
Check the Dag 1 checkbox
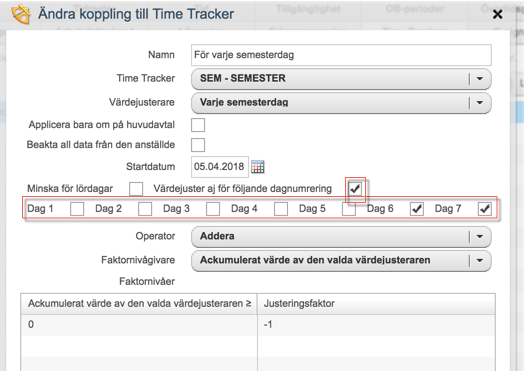[77, 209]
